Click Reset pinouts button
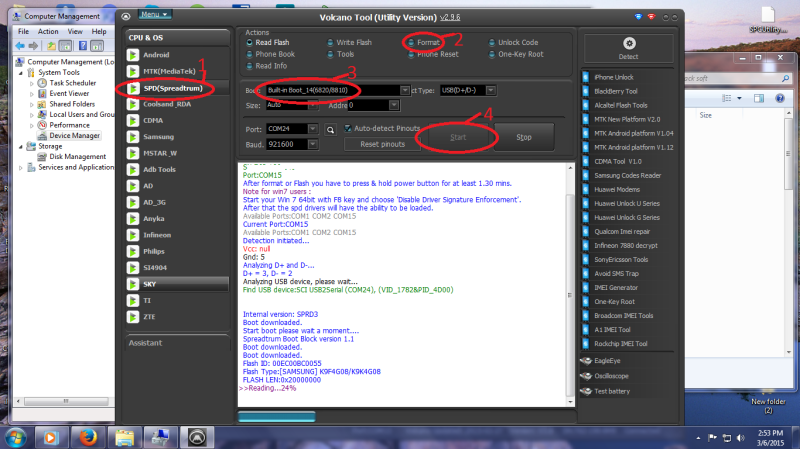 click(383, 144)
